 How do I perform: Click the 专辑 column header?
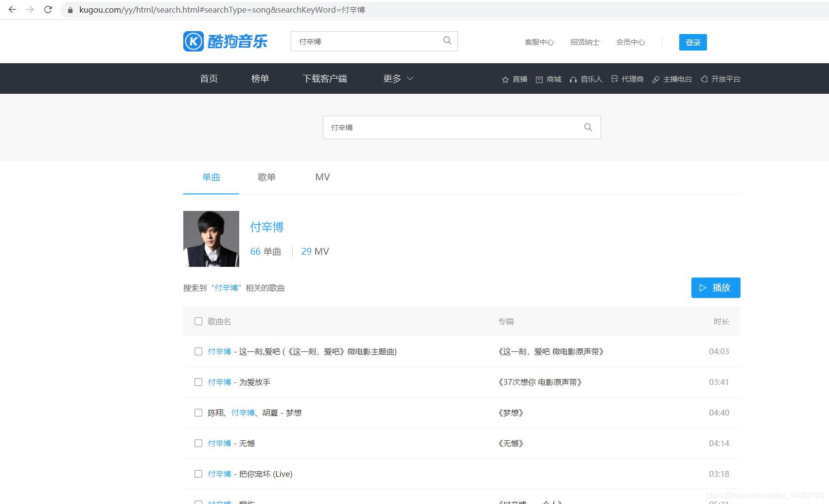point(506,321)
